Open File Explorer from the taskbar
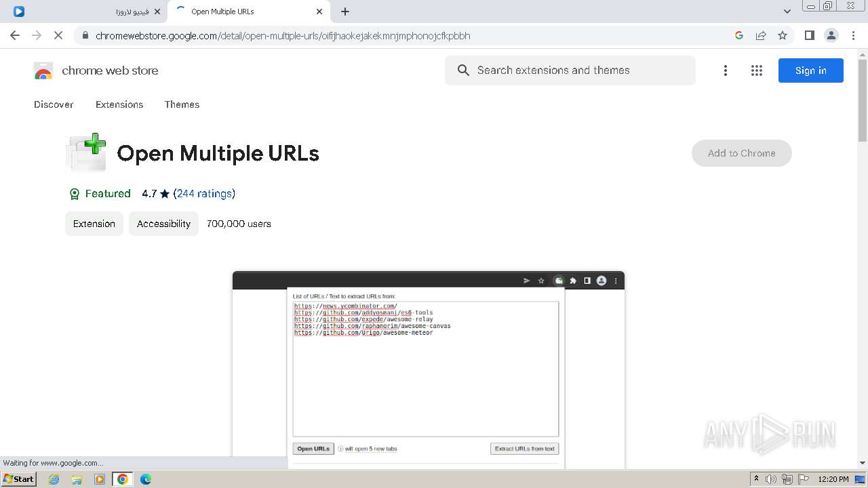Image resolution: width=868 pixels, height=488 pixels. point(77,479)
